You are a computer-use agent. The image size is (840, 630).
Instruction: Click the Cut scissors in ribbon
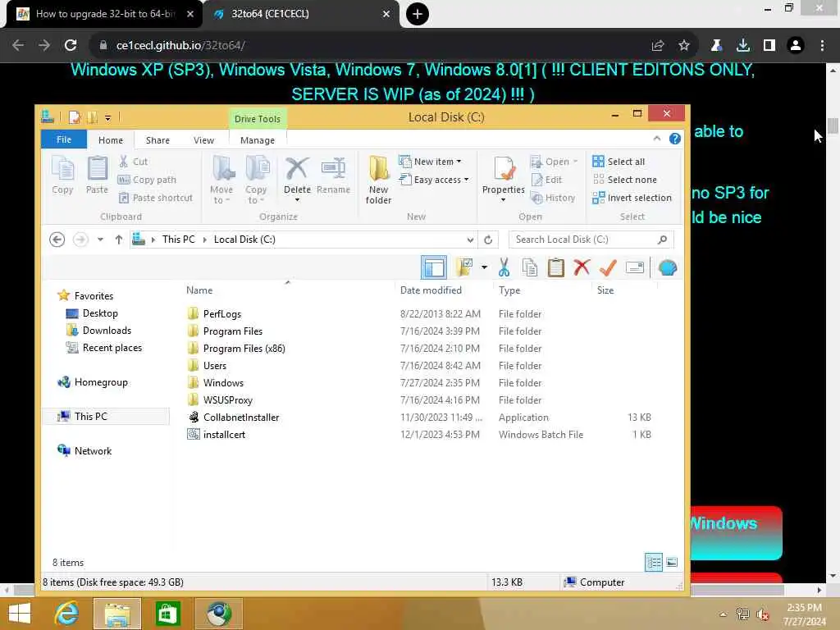124,162
